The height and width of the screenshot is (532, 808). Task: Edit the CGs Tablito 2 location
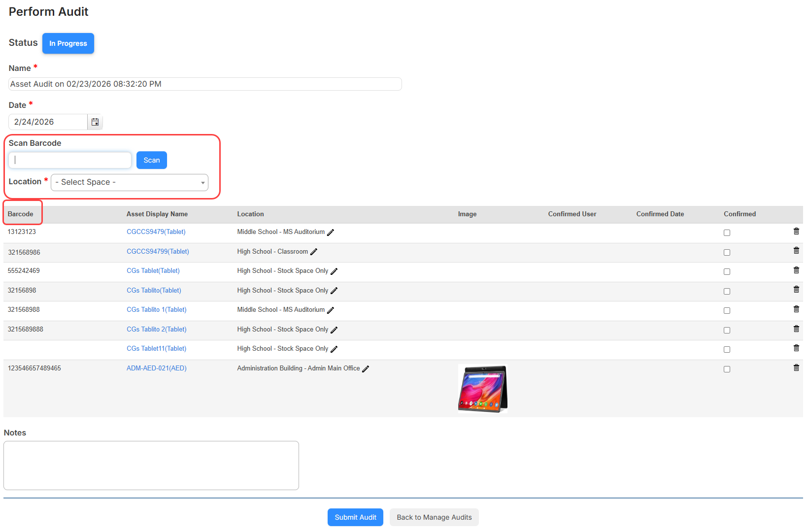(x=335, y=330)
